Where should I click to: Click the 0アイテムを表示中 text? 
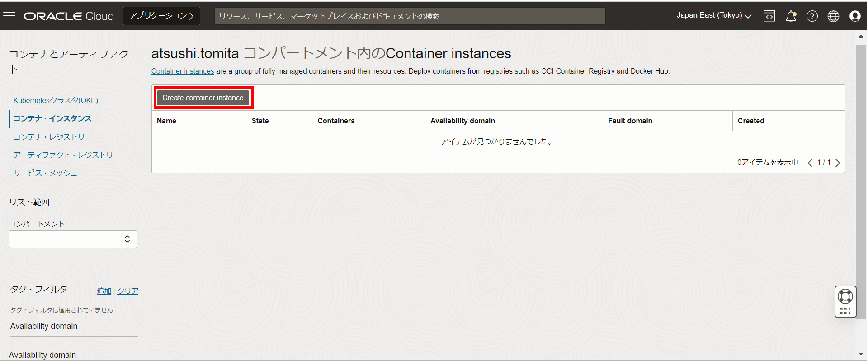[768, 162]
